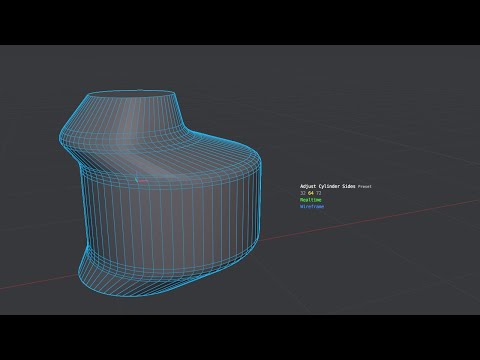Click the "Preset" label in the HUD
The image size is (480, 360).
click(365, 187)
